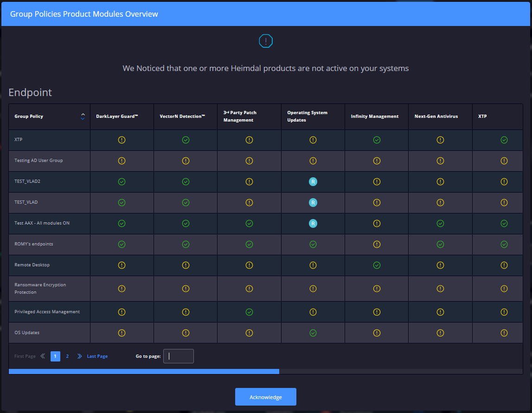Select page 2 in pagination
The image size is (532, 413).
(67, 356)
